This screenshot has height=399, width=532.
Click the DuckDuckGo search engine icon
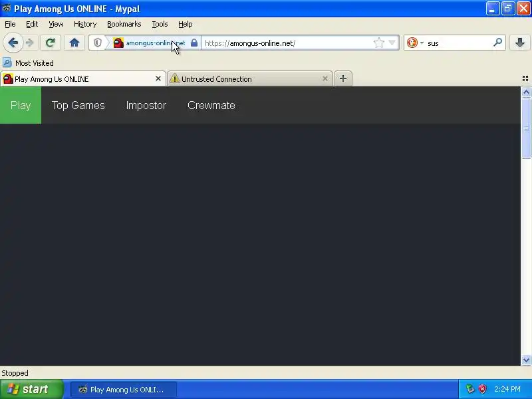tap(412, 43)
